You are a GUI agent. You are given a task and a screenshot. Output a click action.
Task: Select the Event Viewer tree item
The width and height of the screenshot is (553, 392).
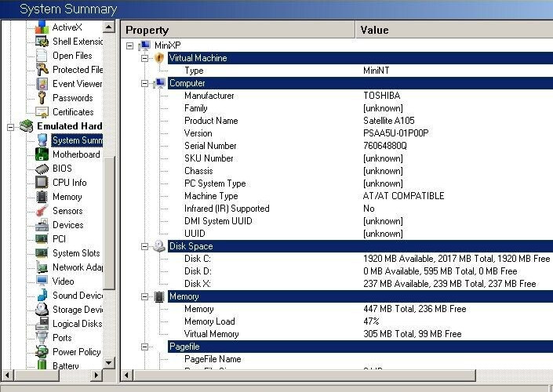77,84
